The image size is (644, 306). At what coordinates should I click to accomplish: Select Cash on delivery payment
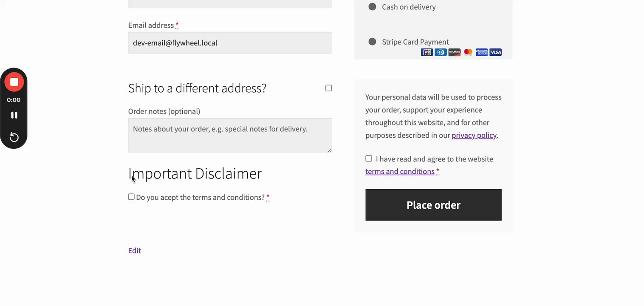(373, 7)
